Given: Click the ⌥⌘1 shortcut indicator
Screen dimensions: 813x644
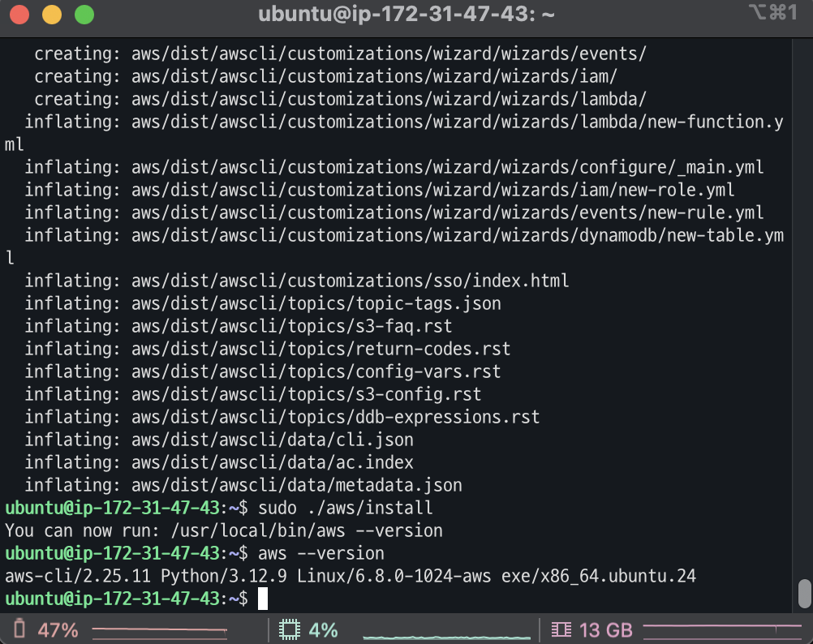Looking at the screenshot, I should pyautogui.click(x=772, y=12).
